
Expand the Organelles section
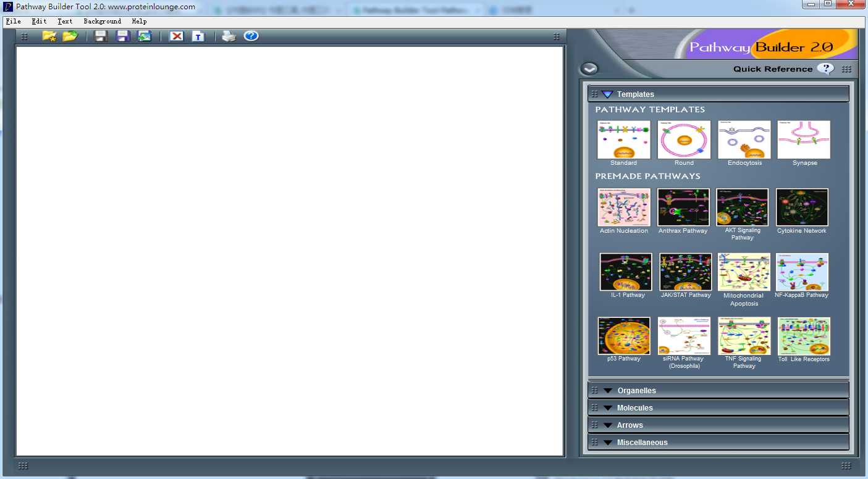pos(608,391)
